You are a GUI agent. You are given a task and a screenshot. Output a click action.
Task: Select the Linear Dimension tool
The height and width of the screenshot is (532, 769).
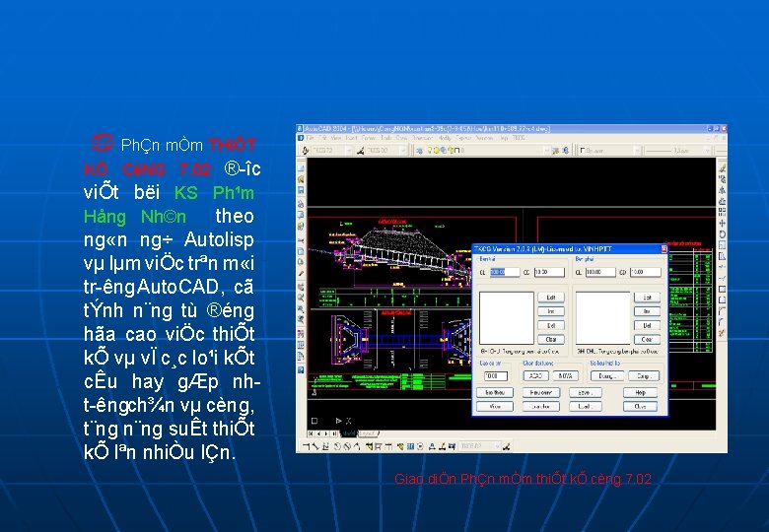[x=306, y=446]
